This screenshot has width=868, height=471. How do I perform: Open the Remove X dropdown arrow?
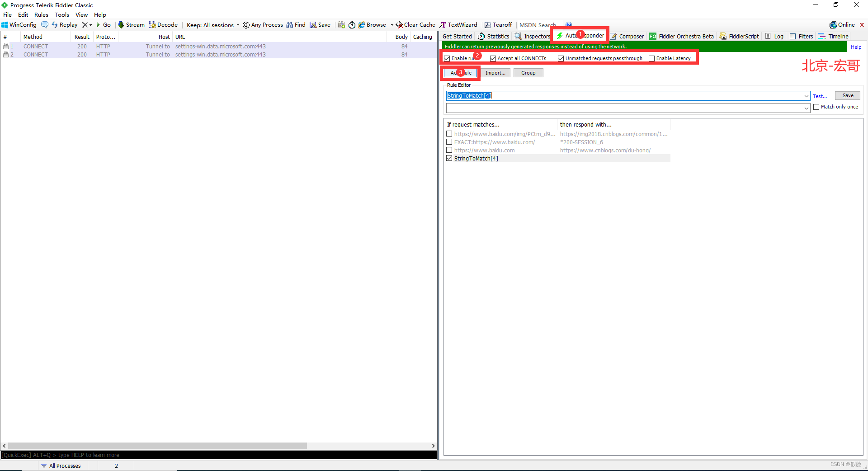tap(91, 25)
